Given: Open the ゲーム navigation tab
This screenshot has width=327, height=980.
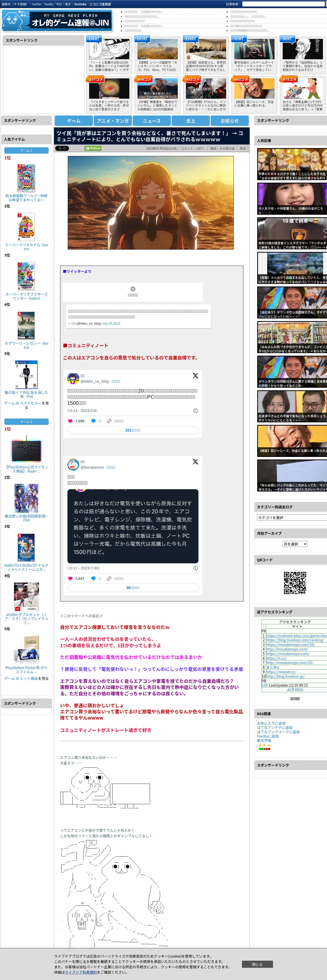Looking at the screenshot, I should [74, 121].
